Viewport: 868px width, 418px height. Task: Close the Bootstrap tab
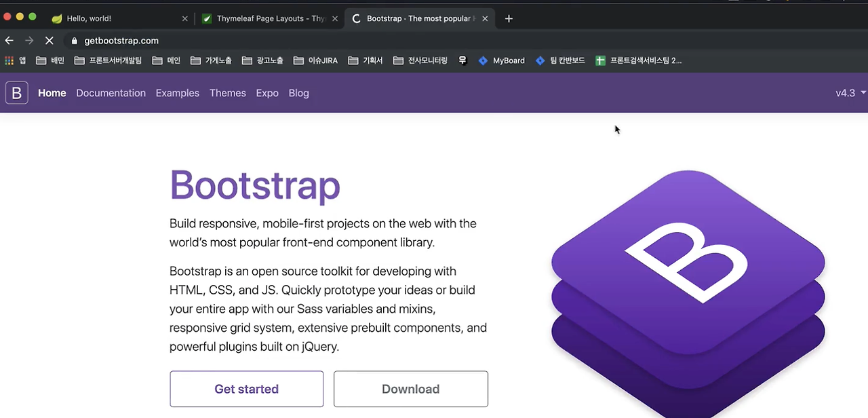point(485,18)
